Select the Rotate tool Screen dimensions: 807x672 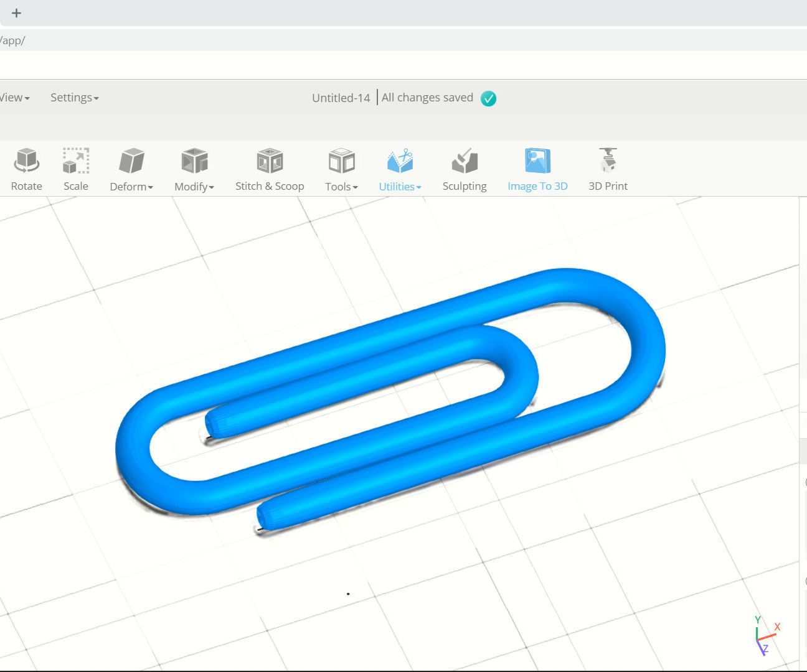[26, 168]
